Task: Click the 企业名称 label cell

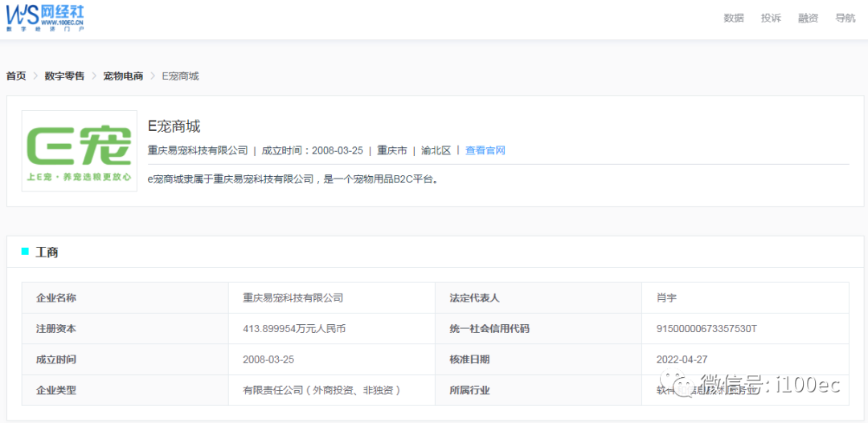Action: click(125, 298)
